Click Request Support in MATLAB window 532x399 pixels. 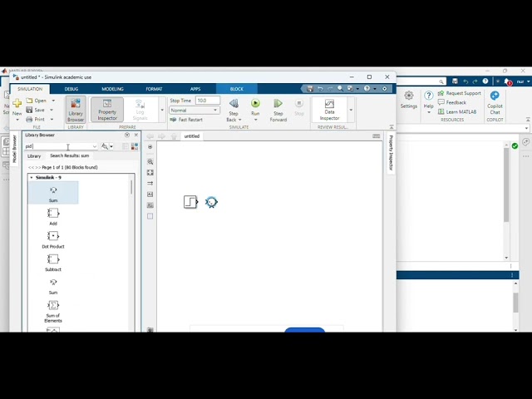pos(460,93)
